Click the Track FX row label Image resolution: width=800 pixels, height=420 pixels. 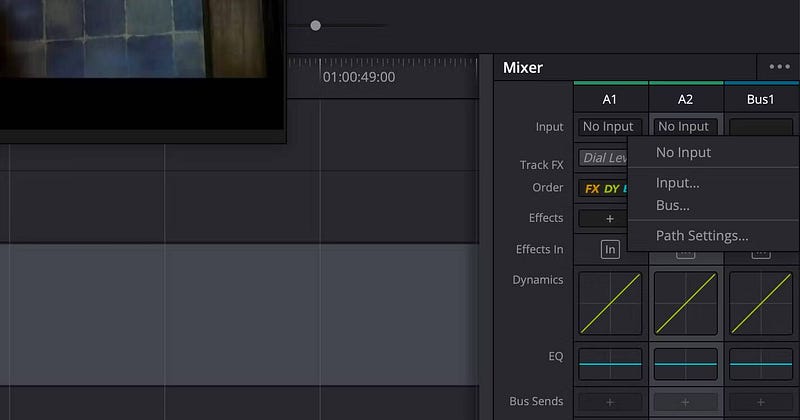pos(541,165)
